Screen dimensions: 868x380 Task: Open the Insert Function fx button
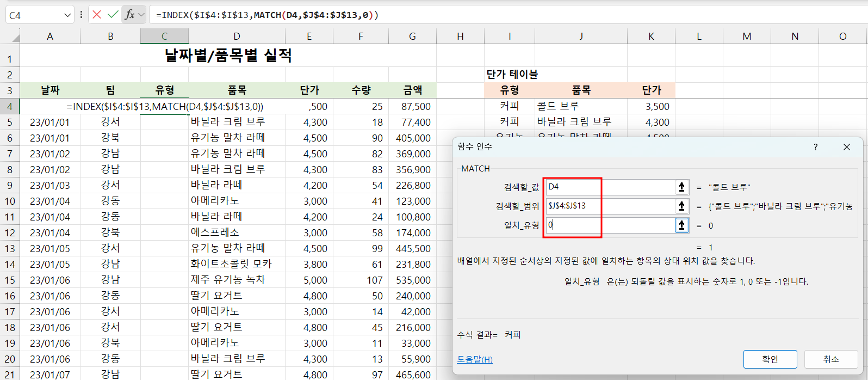point(129,15)
